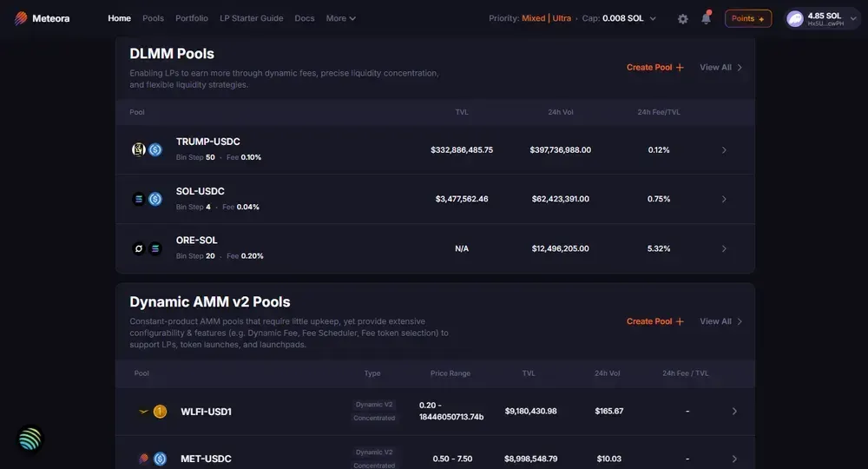Click SOL token icon in SOL-USDC row
The height and width of the screenshot is (469, 868).
coord(138,199)
